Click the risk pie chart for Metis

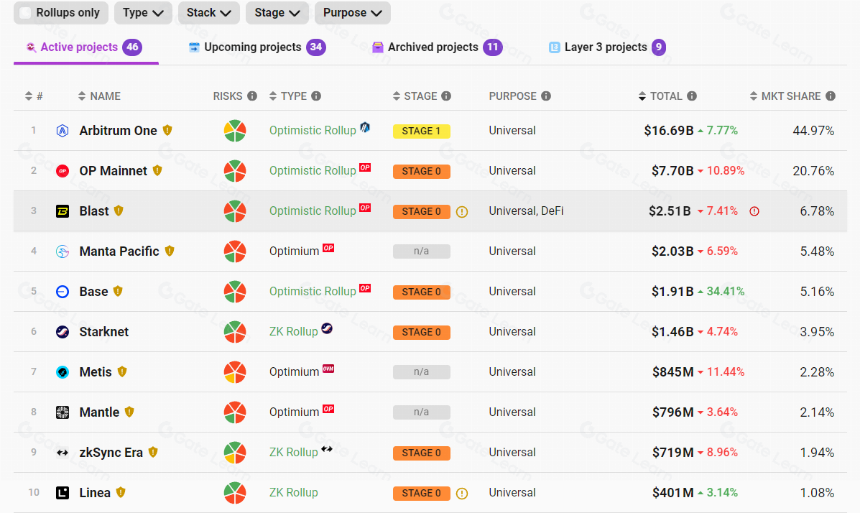click(235, 372)
